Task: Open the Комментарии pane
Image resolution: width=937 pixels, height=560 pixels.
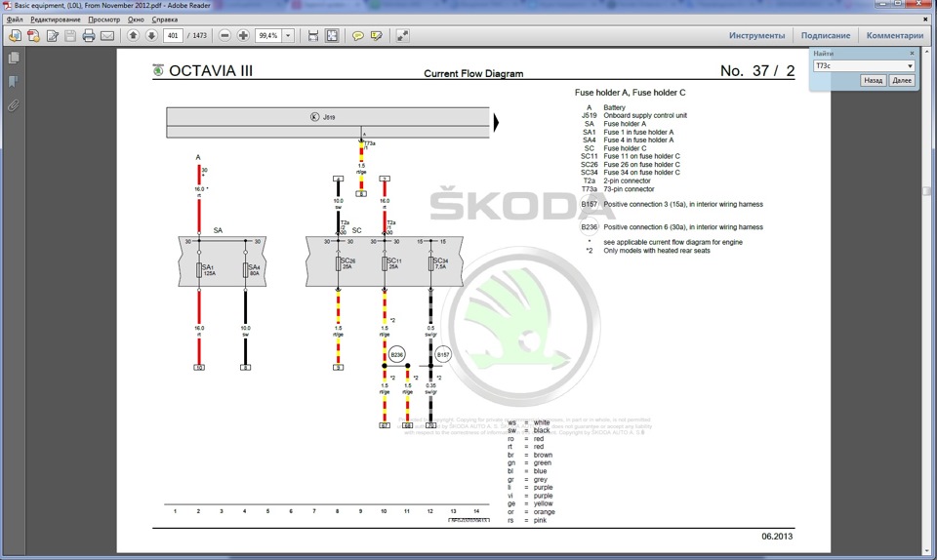Action: click(895, 35)
